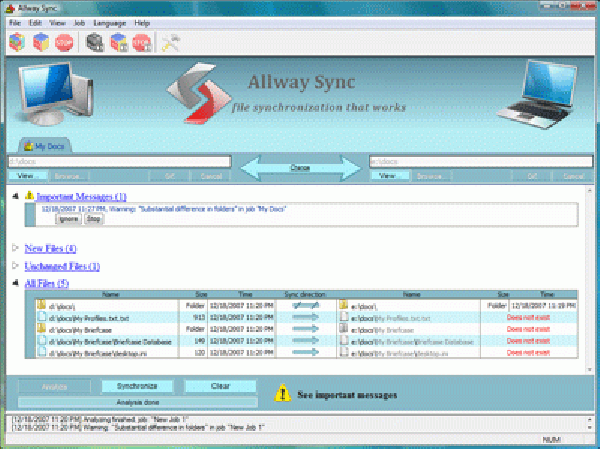
Task: Switch to the My Docs job tab
Action: pyautogui.click(x=46, y=146)
